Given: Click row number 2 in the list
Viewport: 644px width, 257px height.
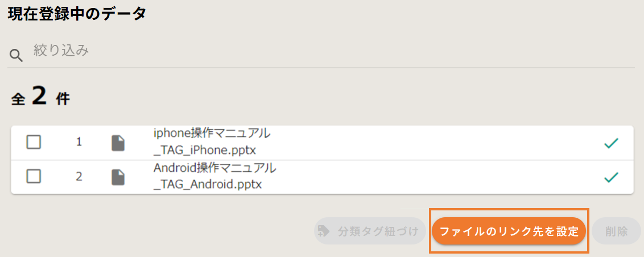Looking at the screenshot, I should pos(79,177).
